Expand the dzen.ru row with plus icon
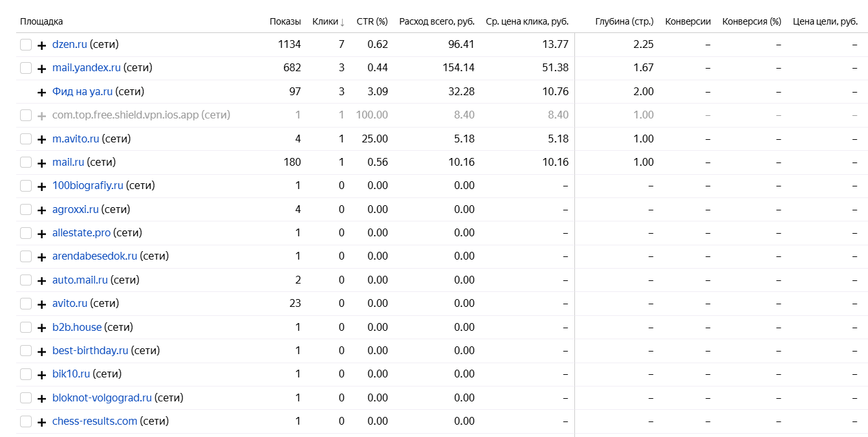 coord(42,45)
